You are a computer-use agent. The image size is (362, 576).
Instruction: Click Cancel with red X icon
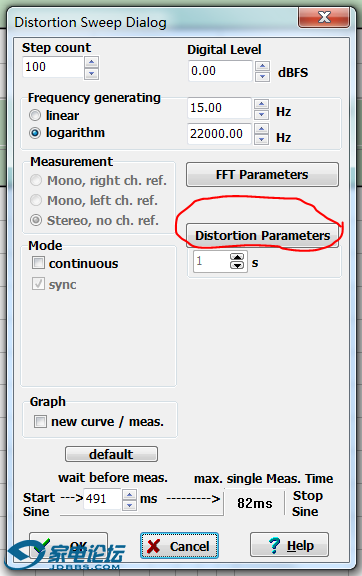pos(179,546)
